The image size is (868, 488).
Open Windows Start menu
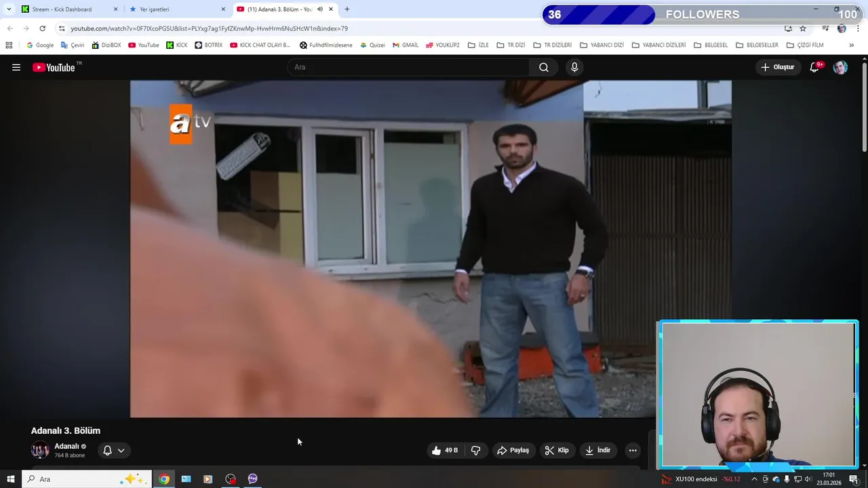click(10, 479)
